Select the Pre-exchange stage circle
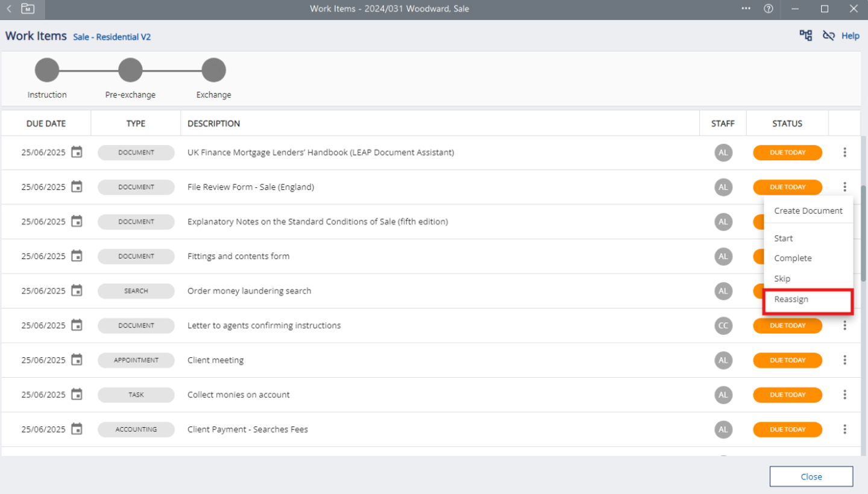 130,70
